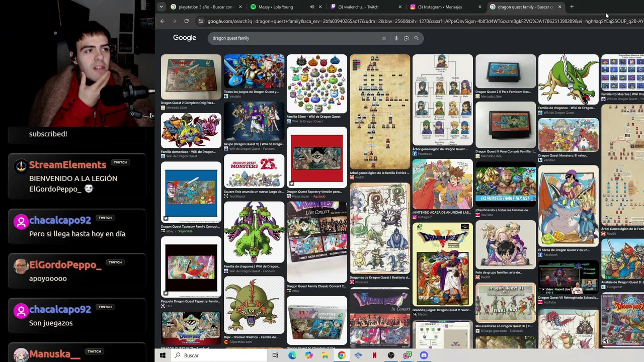Open the Erdrick family tree Reddit image
This screenshot has width=644, height=362.
[380, 112]
